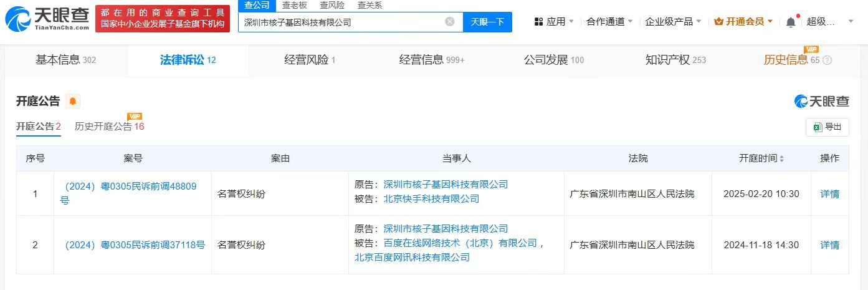868x290 pixels.
Task: Open the 公司发展 section tab
Action: (x=553, y=60)
